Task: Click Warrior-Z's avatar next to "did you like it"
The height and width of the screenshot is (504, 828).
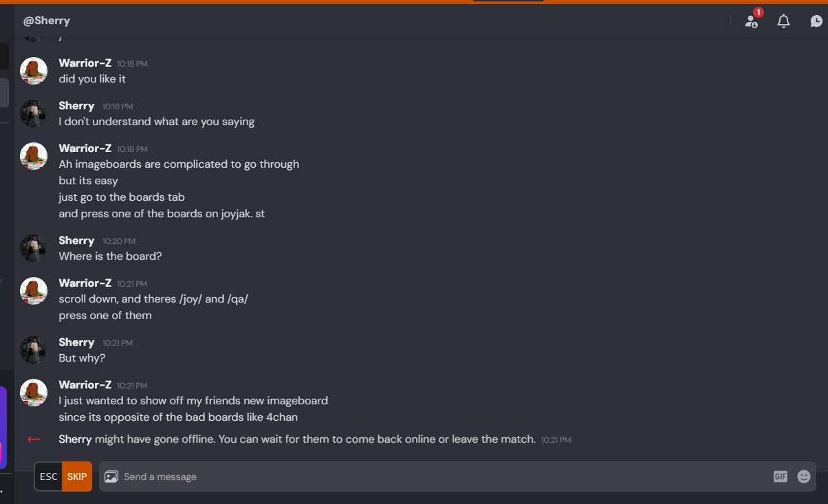Action: click(x=34, y=71)
